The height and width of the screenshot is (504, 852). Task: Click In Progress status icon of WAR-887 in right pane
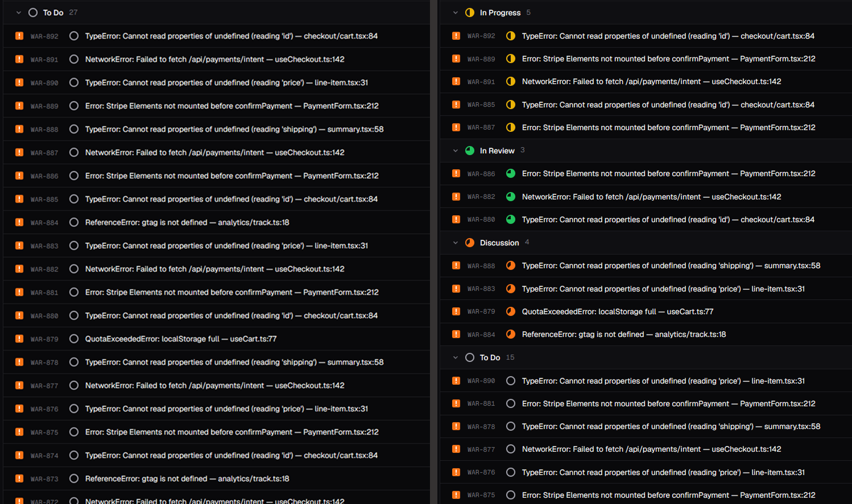(x=511, y=127)
